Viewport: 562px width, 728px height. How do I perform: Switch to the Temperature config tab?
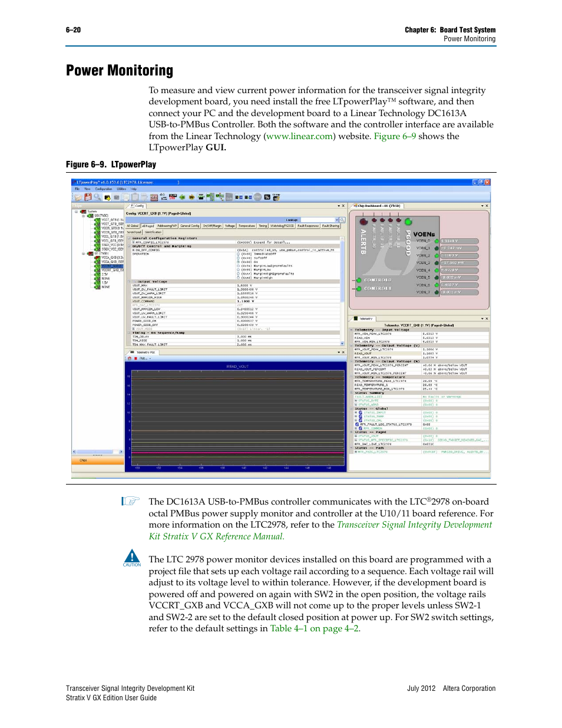click(247, 226)
